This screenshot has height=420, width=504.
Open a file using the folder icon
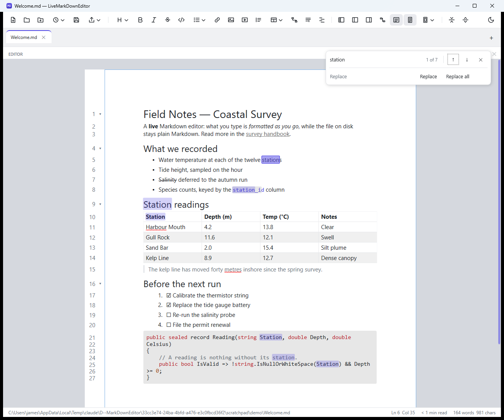(x=27, y=20)
